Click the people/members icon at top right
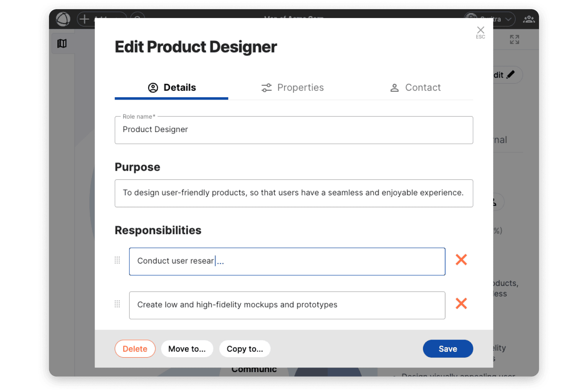Image resolution: width=588 pixels, height=392 pixels. 529,19
